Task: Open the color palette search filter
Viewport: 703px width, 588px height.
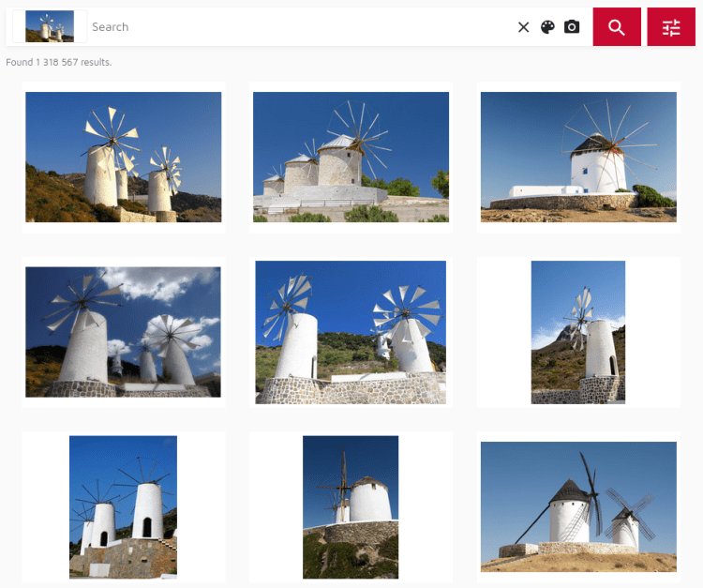Action: (x=548, y=27)
